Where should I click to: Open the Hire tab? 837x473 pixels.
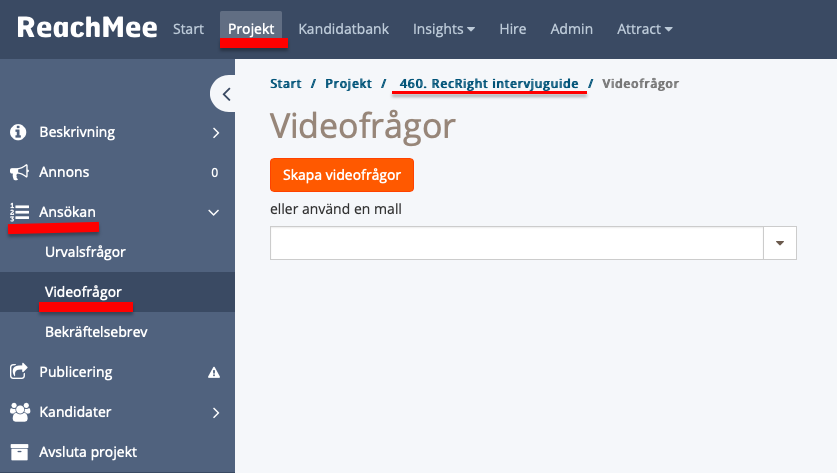click(512, 29)
